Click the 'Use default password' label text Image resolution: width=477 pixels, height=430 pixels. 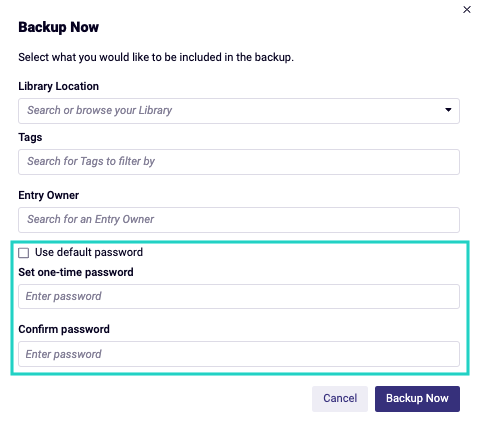(x=89, y=252)
